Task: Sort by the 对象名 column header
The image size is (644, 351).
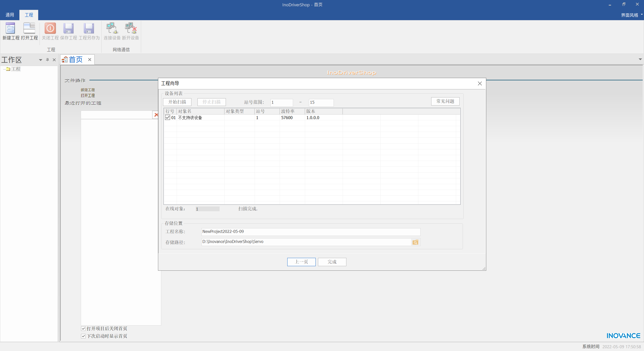Action: [x=200, y=111]
